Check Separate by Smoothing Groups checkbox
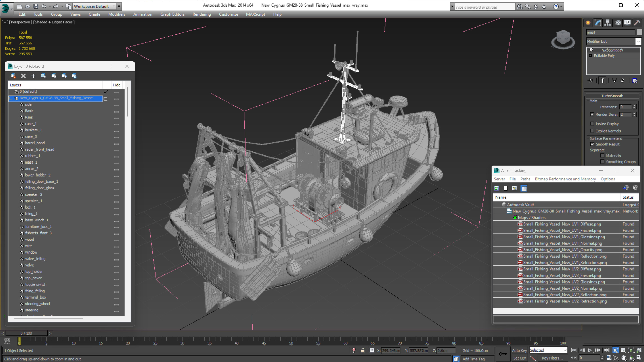The image size is (644, 362). tap(602, 162)
